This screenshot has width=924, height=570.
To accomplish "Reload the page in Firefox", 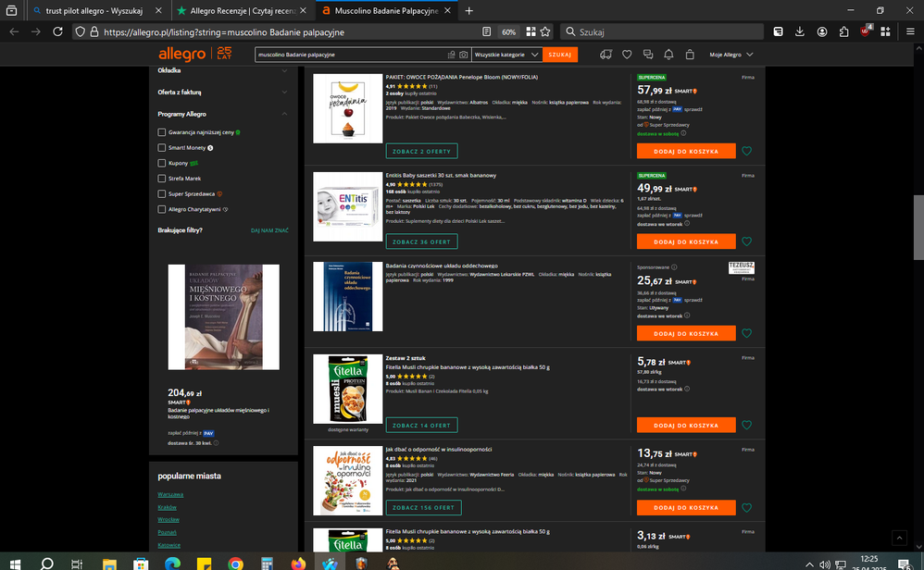I will coord(57,31).
